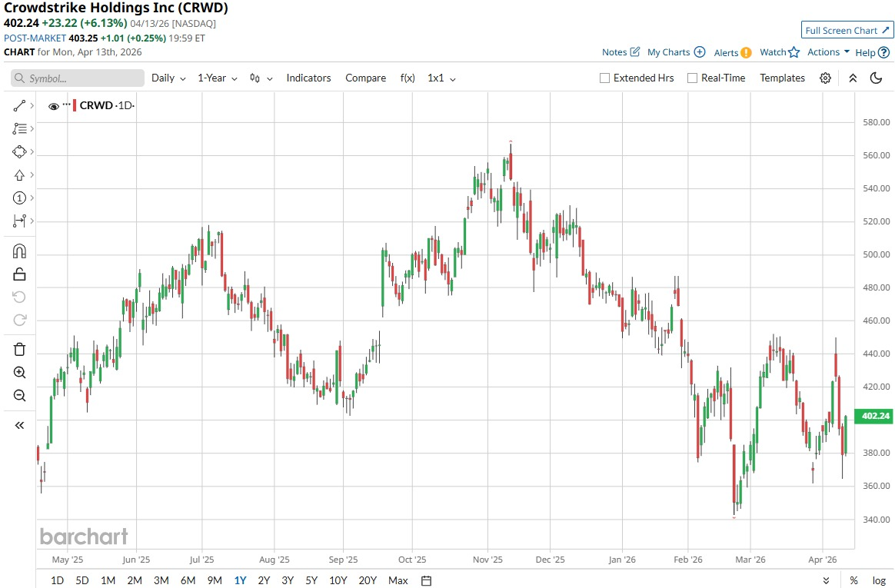Open the Compare menu

(365, 78)
